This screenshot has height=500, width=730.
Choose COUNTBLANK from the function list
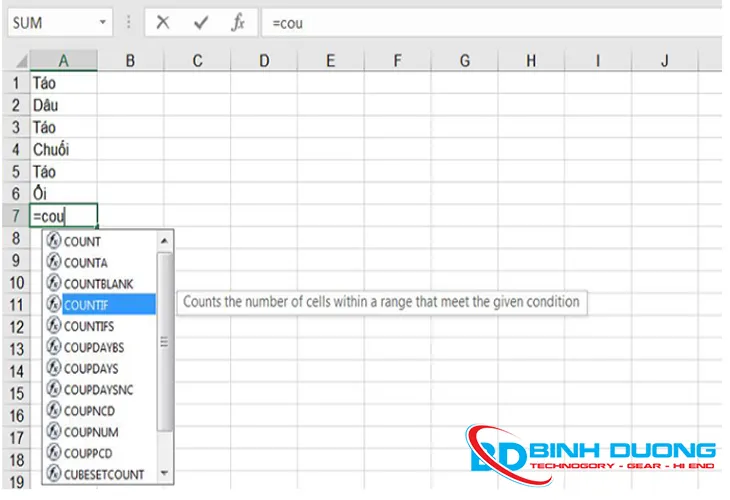coord(98,284)
